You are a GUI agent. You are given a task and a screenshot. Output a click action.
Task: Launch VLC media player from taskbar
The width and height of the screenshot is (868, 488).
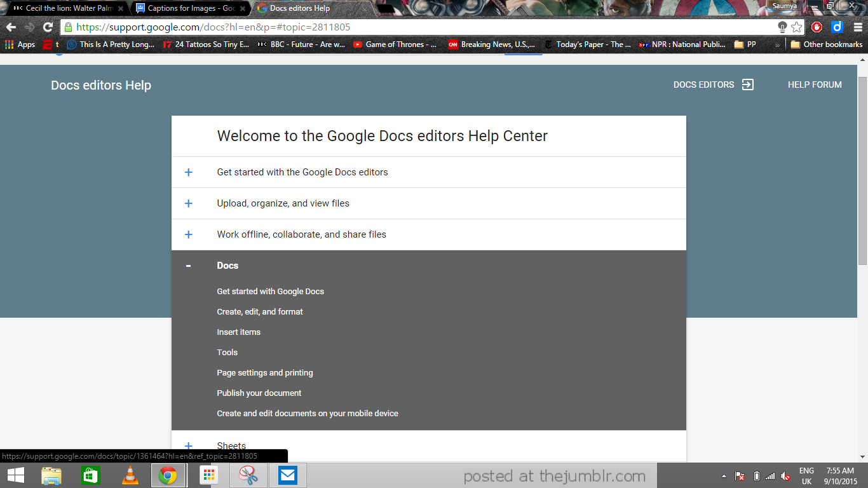(130, 475)
